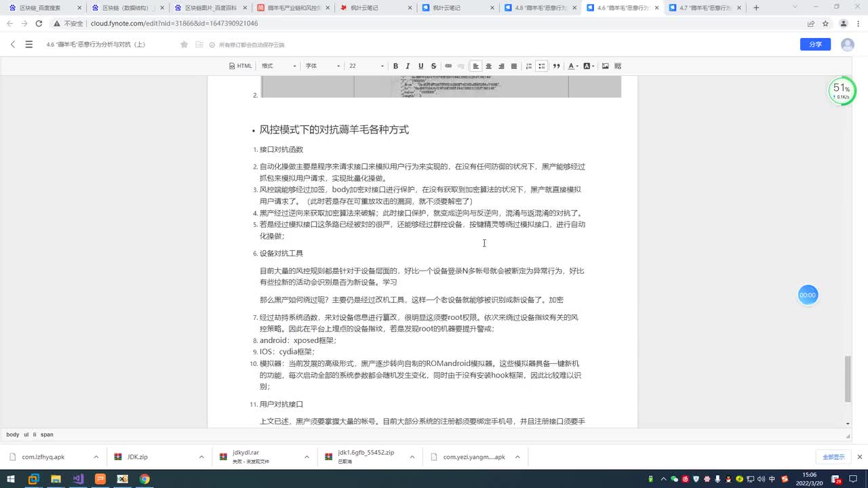Open Chrome from the taskbar
Screen dimensions: 868x488
click(144, 479)
